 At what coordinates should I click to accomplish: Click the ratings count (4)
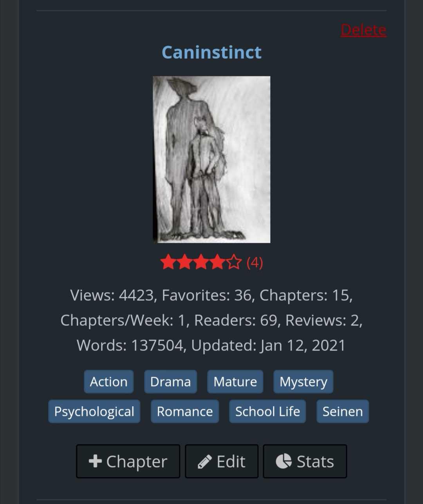coord(255,262)
